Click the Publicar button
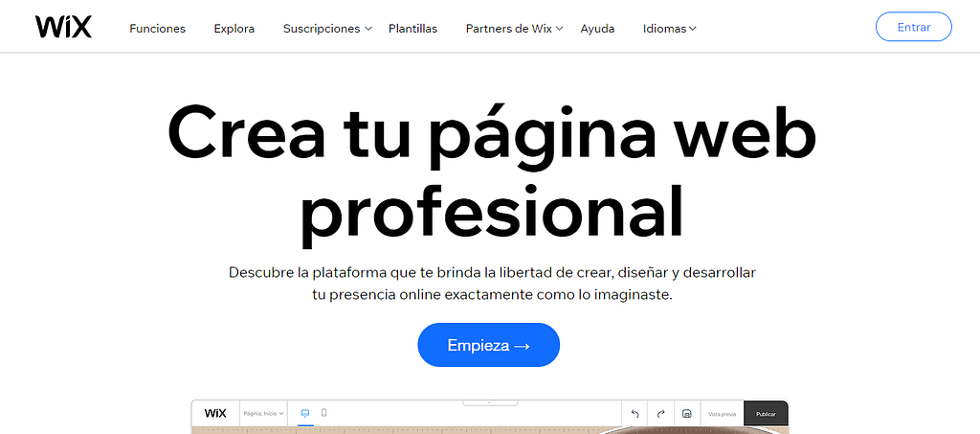Image resolution: width=980 pixels, height=434 pixels. 766,414
